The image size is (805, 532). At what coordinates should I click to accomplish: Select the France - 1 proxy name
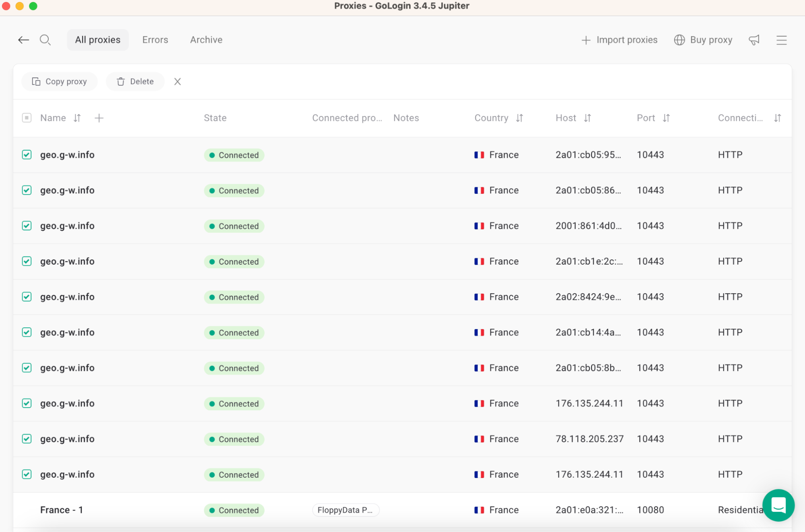(62, 510)
